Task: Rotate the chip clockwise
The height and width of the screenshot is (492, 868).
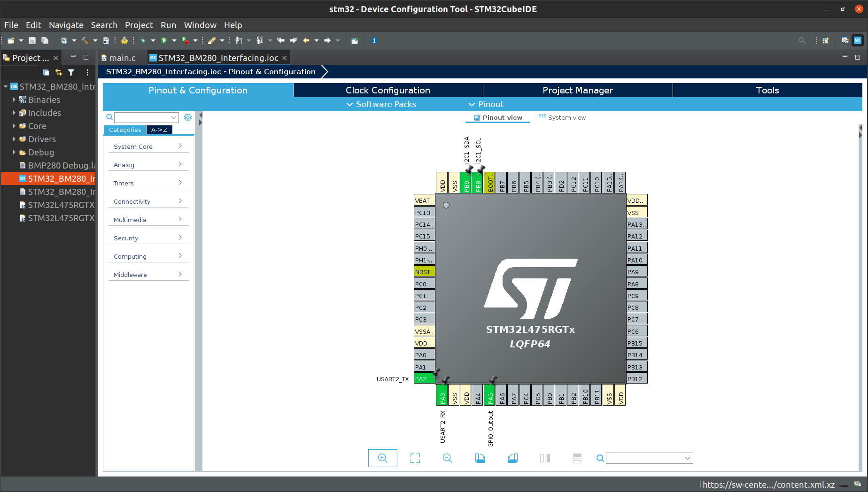Action: coord(480,458)
